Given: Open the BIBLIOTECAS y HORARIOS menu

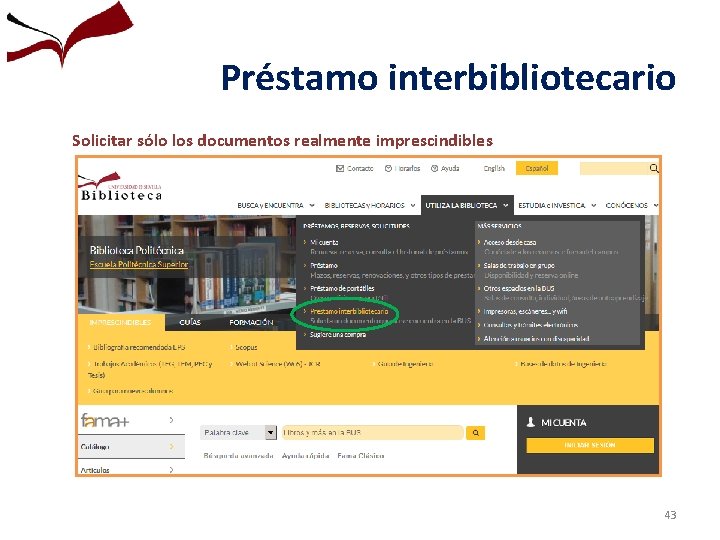Looking at the screenshot, I should coord(365,205).
